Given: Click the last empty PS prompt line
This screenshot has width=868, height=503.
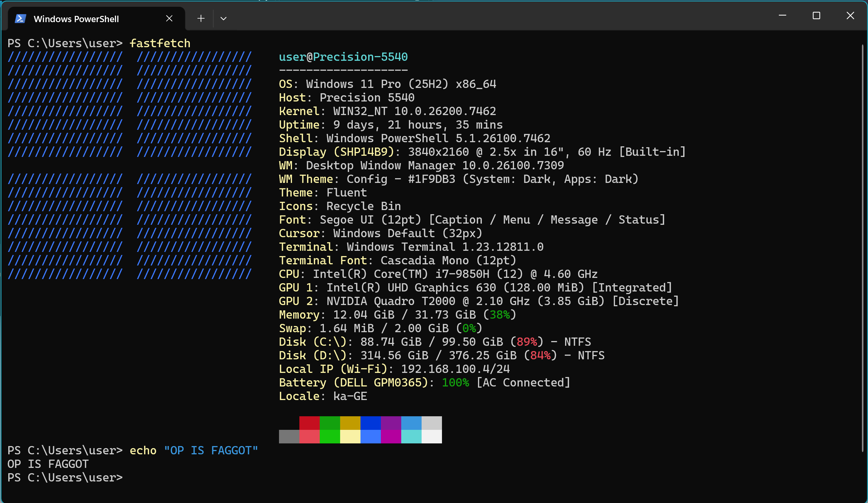Looking at the screenshot, I should (65, 478).
